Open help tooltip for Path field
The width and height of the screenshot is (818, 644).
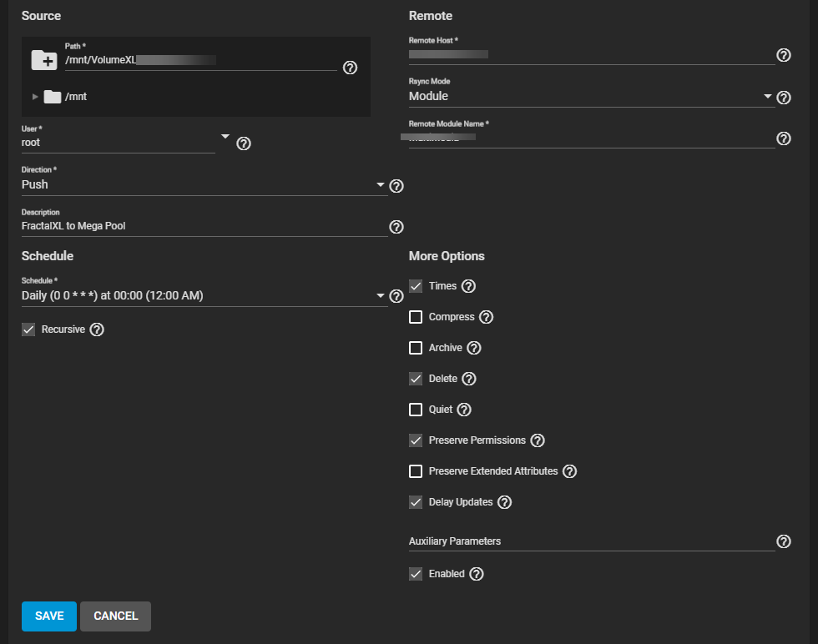(x=351, y=68)
